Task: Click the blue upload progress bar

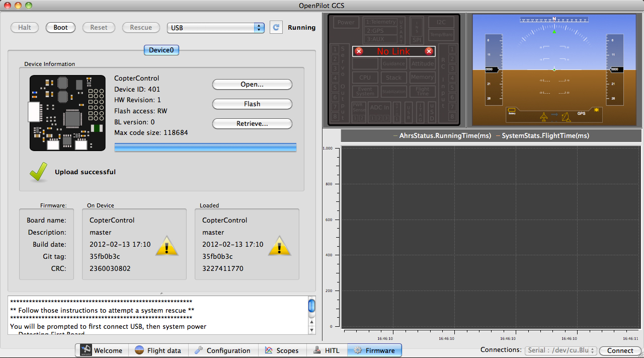Action: tap(205, 147)
